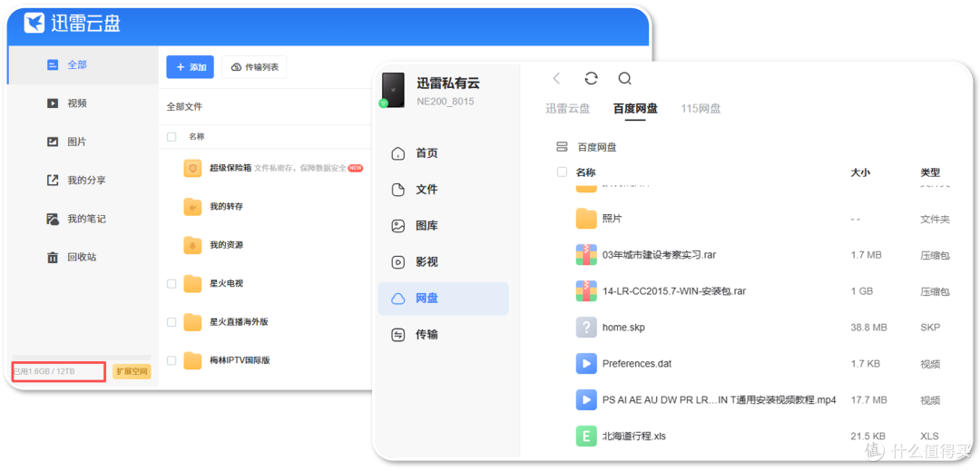980x471 pixels.
Task: Switch to 115网盘 tab
Action: (701, 109)
